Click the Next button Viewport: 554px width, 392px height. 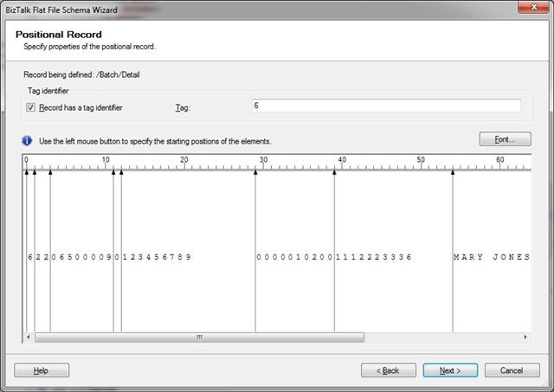click(450, 370)
